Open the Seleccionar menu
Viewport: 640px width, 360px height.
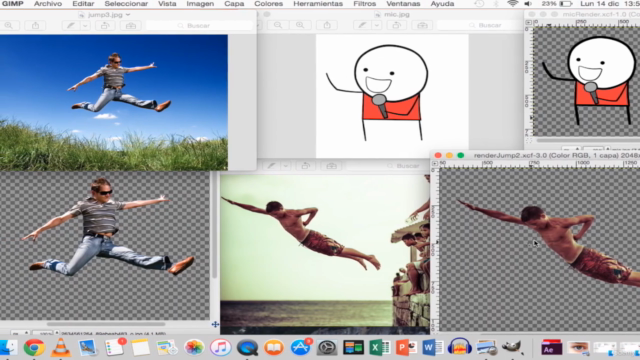pyautogui.click(x=126, y=4)
